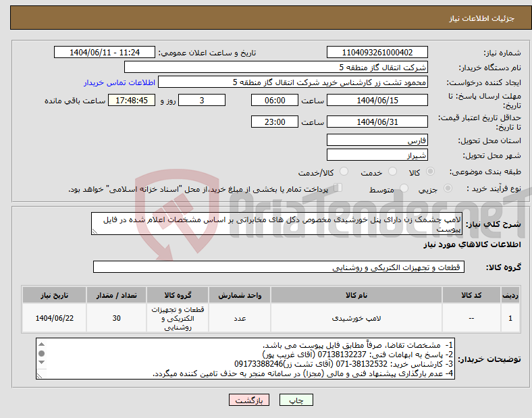The image size is (532, 418).
Task: Click the resize grip of buyer notes box
Action: 39,375
